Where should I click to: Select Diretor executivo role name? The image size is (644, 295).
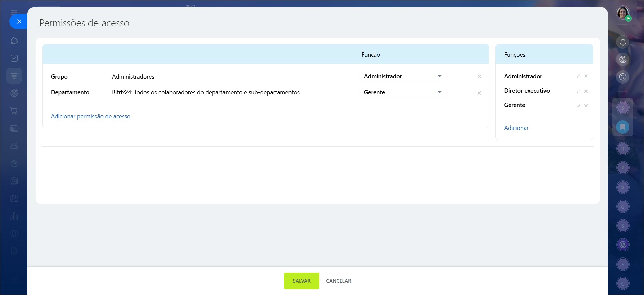527,90
